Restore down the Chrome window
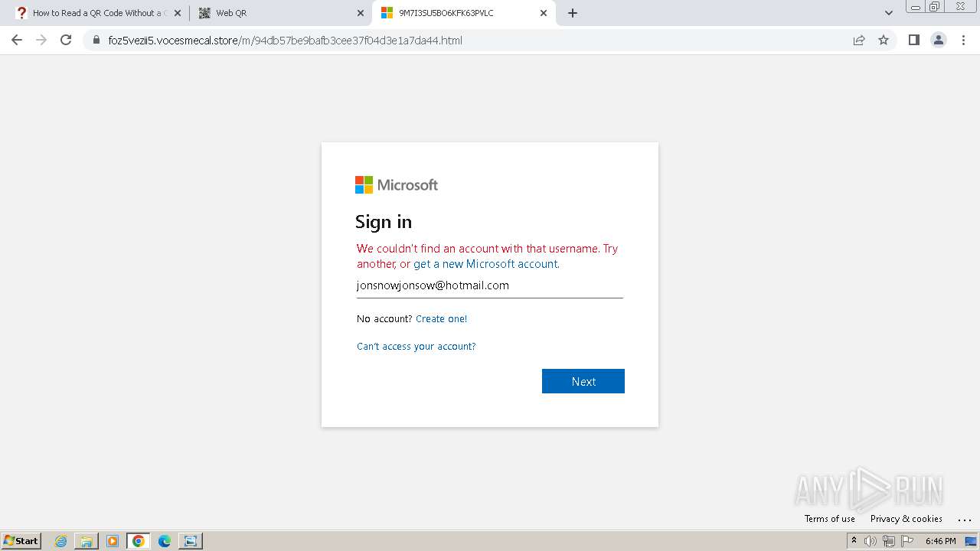The width and height of the screenshot is (980, 551). 935,7
